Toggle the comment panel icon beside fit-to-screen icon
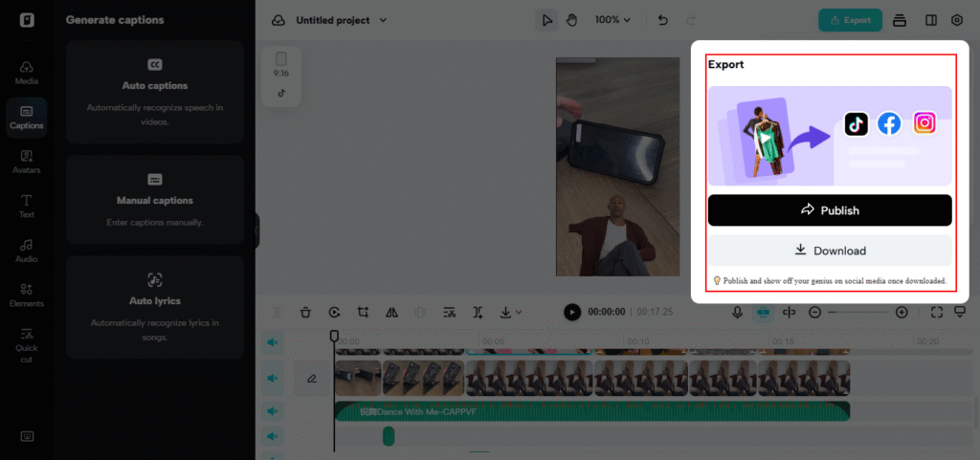The height and width of the screenshot is (460, 980). pos(961,312)
